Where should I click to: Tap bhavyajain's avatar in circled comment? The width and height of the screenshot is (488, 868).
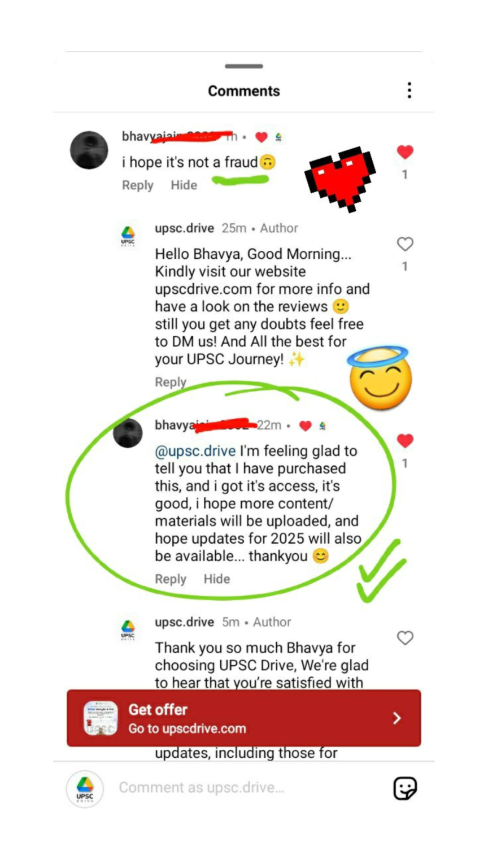[x=128, y=433]
